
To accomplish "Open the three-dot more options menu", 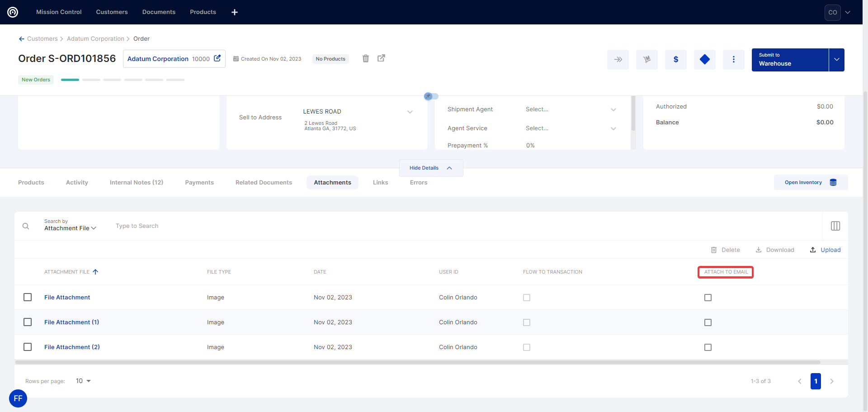I will coord(733,59).
